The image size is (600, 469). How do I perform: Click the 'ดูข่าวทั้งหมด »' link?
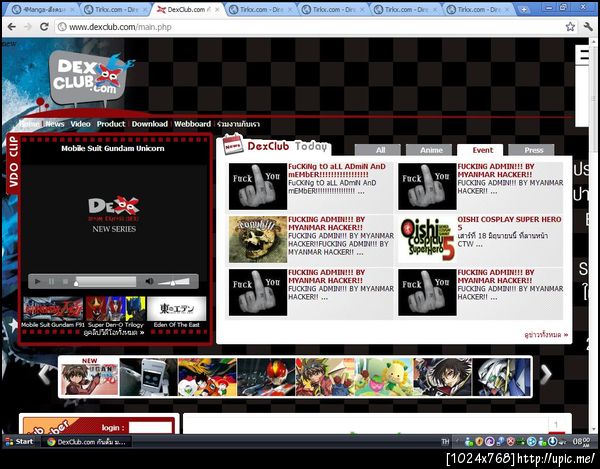pyautogui.click(x=546, y=335)
